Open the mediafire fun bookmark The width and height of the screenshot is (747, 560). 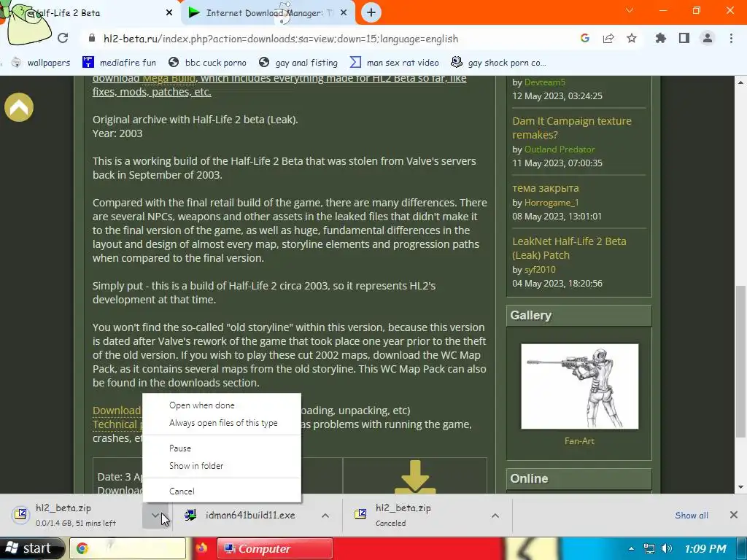pyautogui.click(x=119, y=63)
